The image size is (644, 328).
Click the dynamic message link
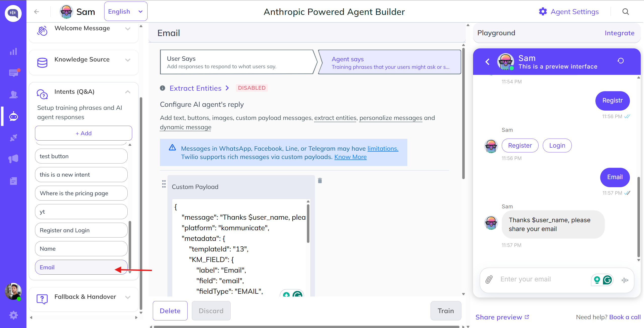(186, 127)
